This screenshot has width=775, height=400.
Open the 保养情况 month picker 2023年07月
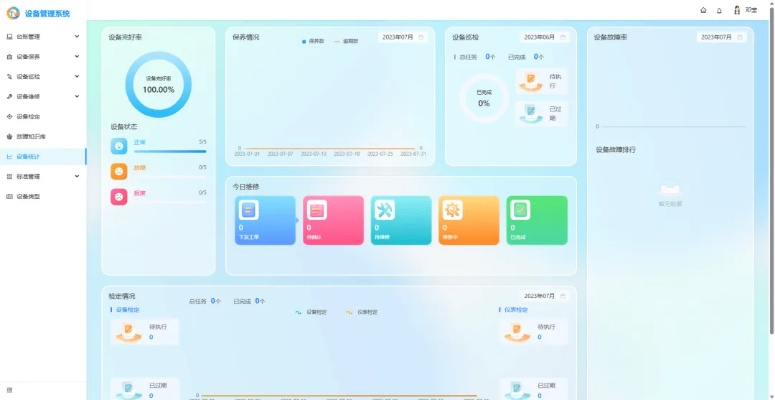click(x=403, y=37)
